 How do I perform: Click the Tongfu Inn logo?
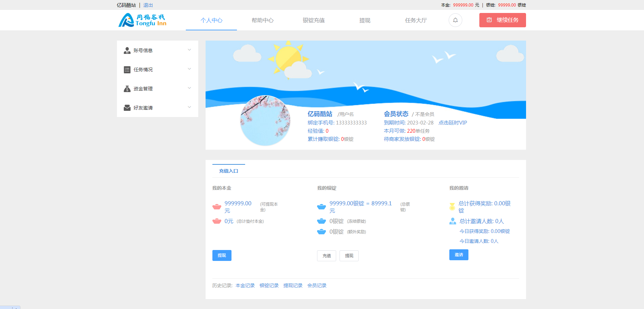143,20
